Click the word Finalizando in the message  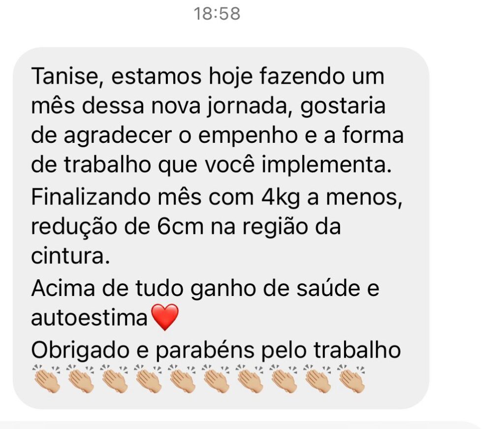91,197
